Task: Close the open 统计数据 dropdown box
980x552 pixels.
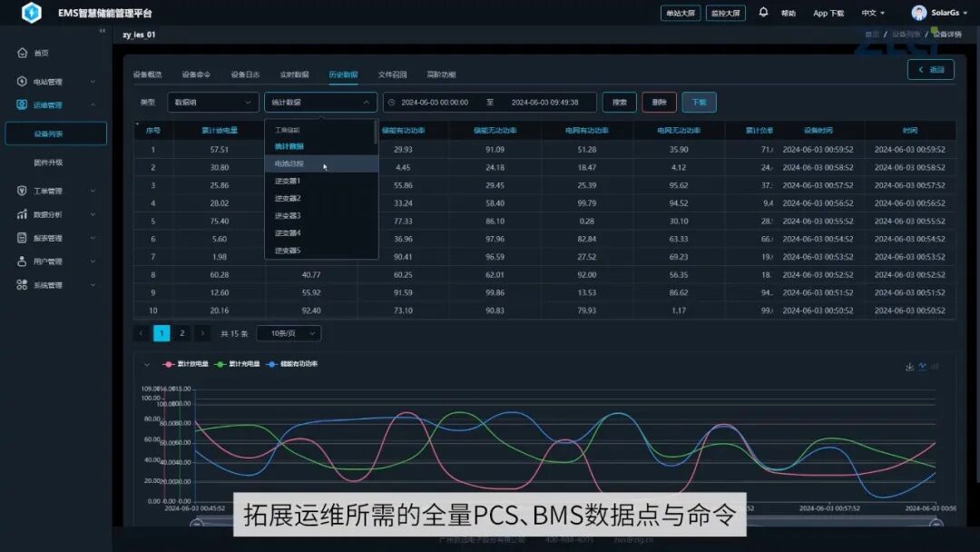Action: coord(320,103)
